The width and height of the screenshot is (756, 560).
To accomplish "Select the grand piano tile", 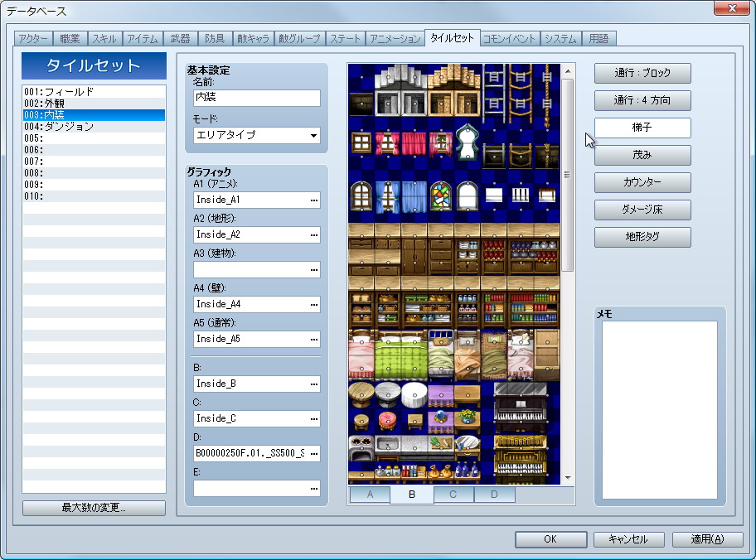I will point(521,408).
